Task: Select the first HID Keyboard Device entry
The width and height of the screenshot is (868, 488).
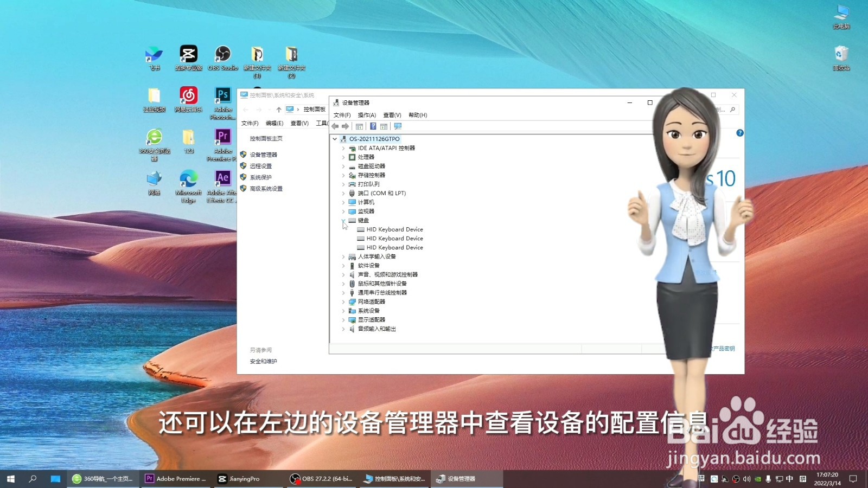Action: (x=394, y=229)
